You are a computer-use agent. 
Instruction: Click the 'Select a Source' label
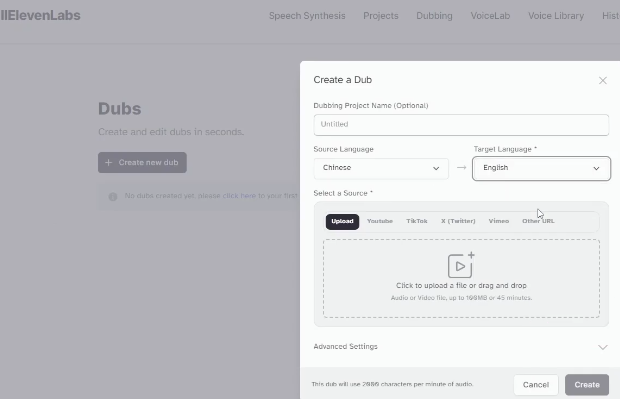coord(343,193)
